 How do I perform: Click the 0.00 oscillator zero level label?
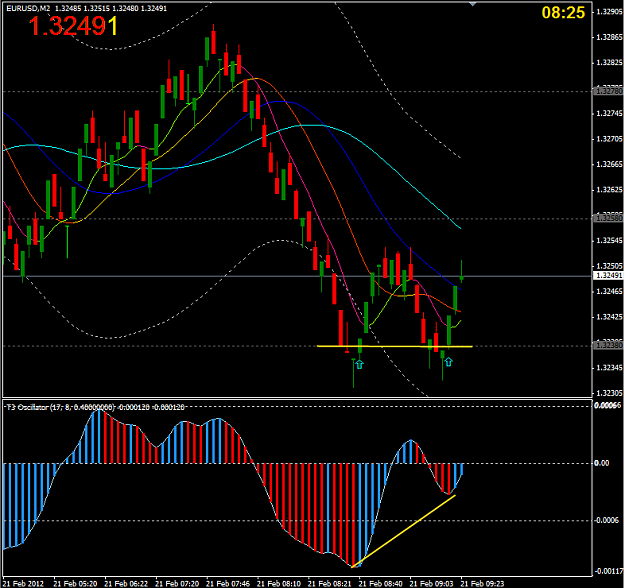click(601, 463)
